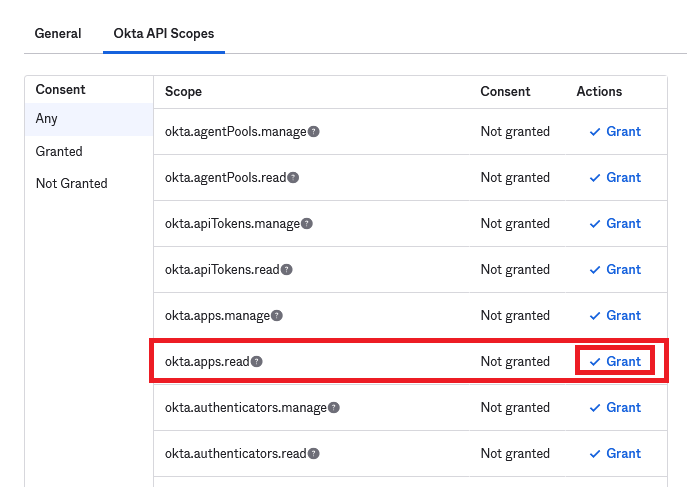Image resolution: width=687 pixels, height=487 pixels.
Task: Click info icon beside okta.authenticators.read
Action: [314, 454]
